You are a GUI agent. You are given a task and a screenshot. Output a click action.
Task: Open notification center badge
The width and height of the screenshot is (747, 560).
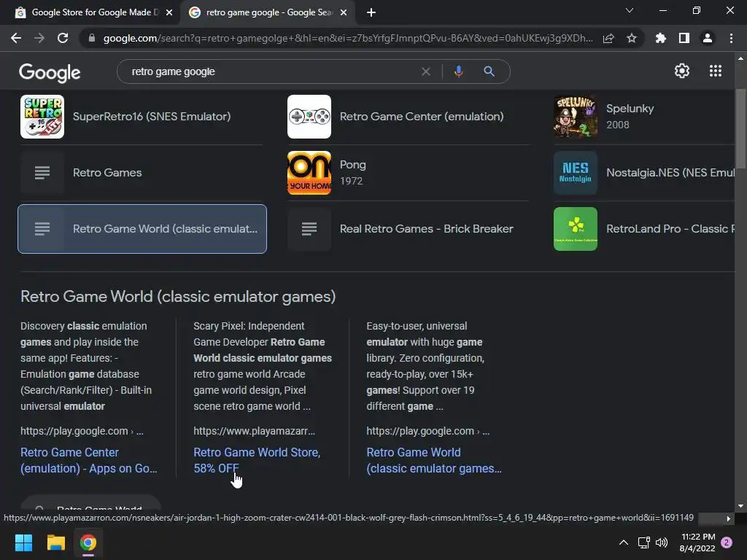[727, 542]
